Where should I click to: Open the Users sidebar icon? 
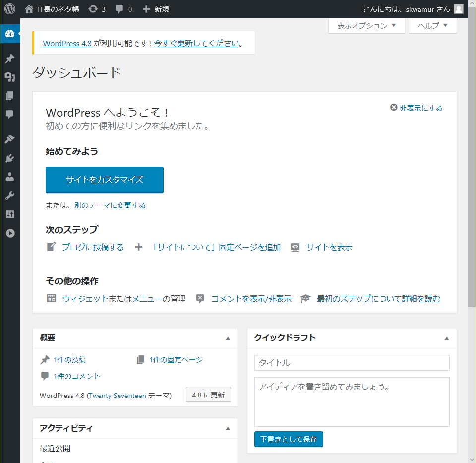pyautogui.click(x=10, y=177)
